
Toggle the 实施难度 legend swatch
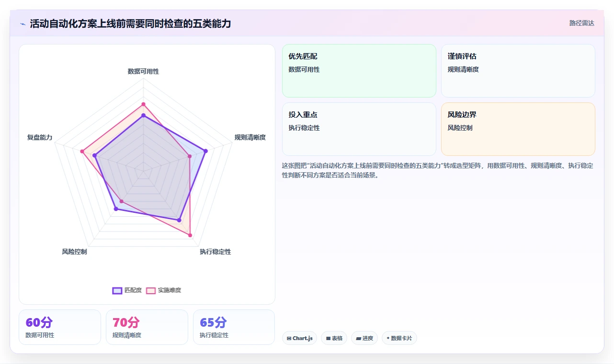(x=151, y=290)
